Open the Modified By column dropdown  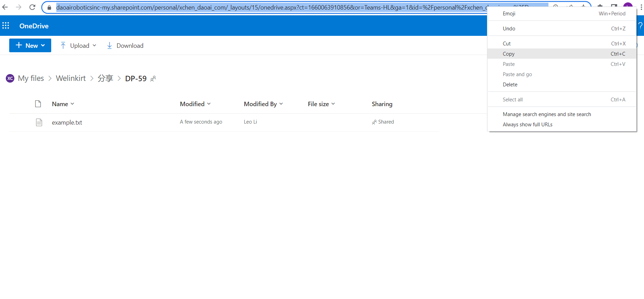point(263,104)
